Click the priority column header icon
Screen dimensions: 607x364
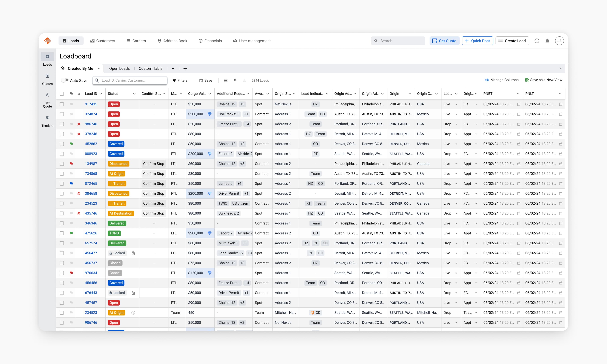coord(79,94)
